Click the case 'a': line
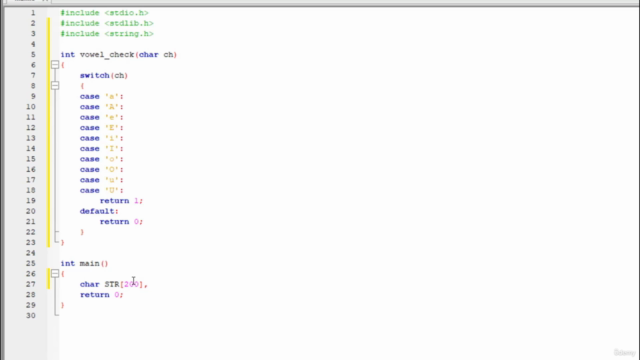The height and width of the screenshot is (360, 640). coord(102,96)
